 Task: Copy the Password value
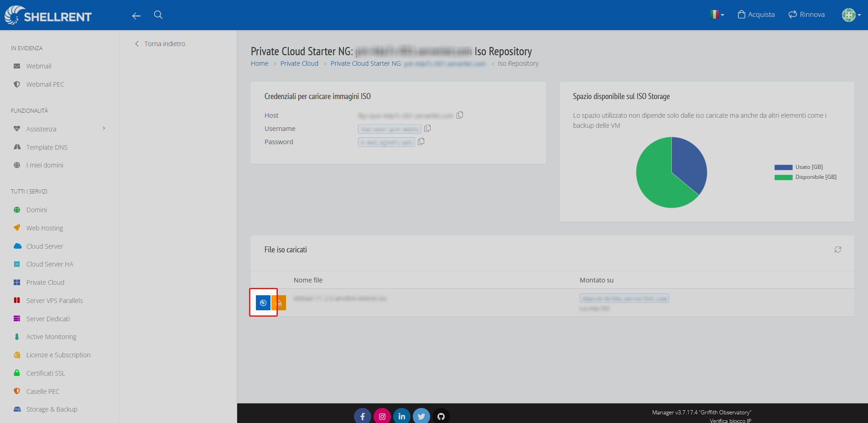coord(421,141)
